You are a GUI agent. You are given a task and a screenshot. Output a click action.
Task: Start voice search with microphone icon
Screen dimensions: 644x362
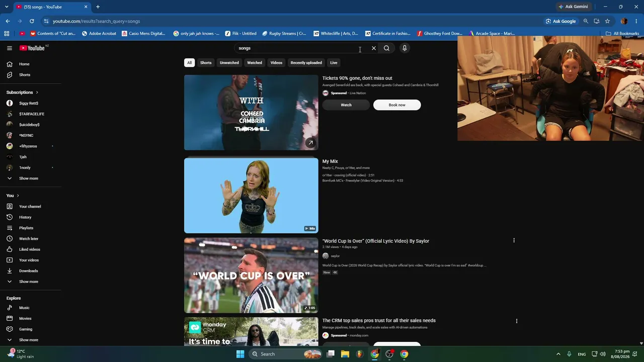coord(405,48)
